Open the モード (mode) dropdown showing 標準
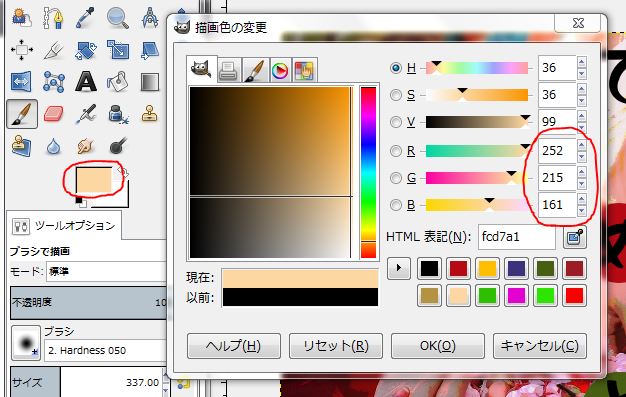This screenshot has width=626, height=397. [106, 272]
